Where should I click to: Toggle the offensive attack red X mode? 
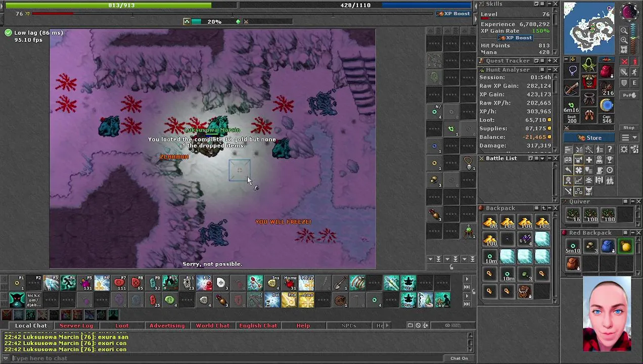pos(624,61)
